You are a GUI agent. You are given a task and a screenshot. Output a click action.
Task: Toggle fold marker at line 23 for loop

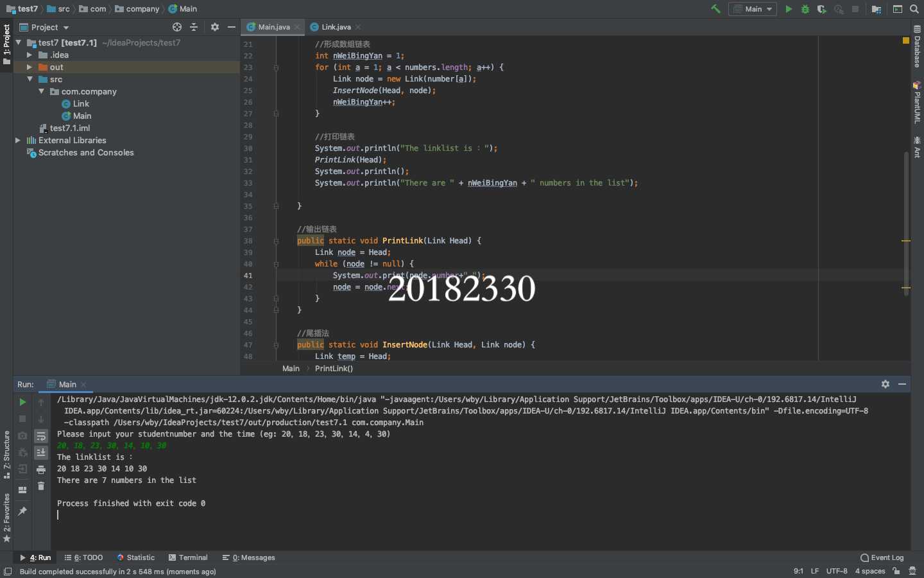click(x=276, y=67)
